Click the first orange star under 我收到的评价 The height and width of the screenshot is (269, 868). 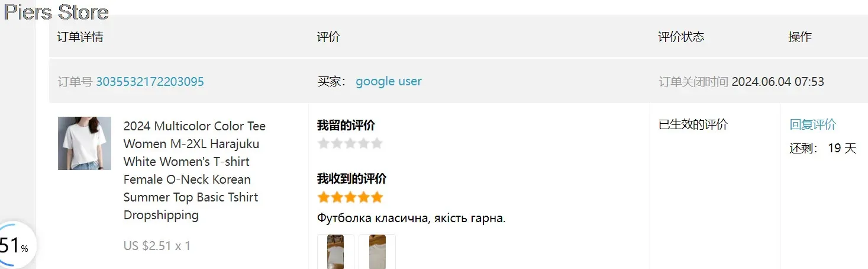click(x=323, y=197)
